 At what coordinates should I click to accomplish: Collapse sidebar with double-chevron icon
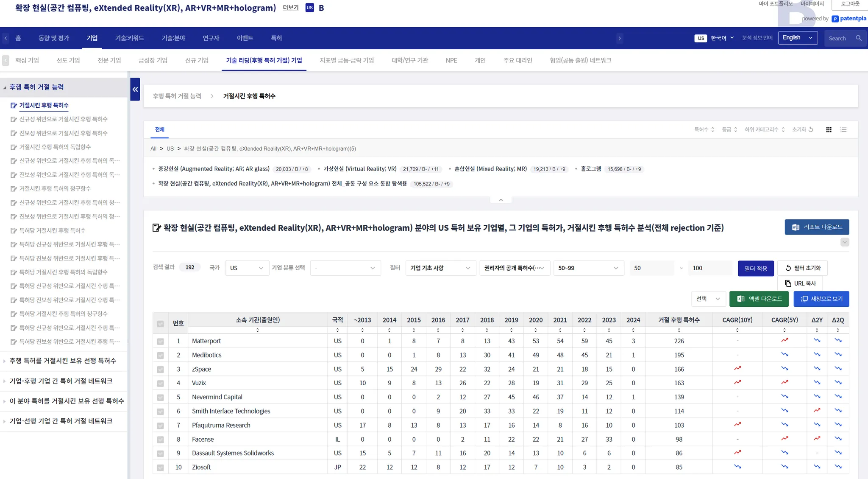tap(135, 89)
